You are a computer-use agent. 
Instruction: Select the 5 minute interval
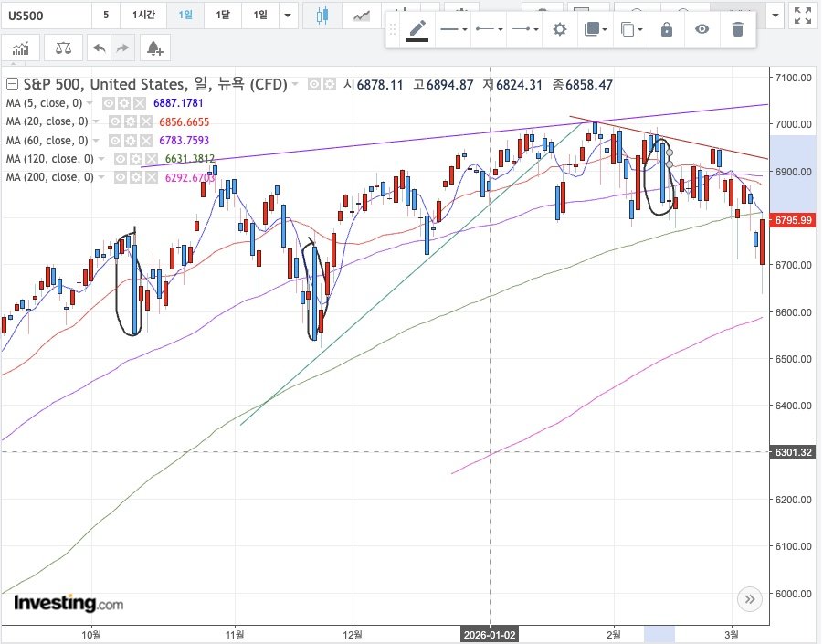coord(105,15)
